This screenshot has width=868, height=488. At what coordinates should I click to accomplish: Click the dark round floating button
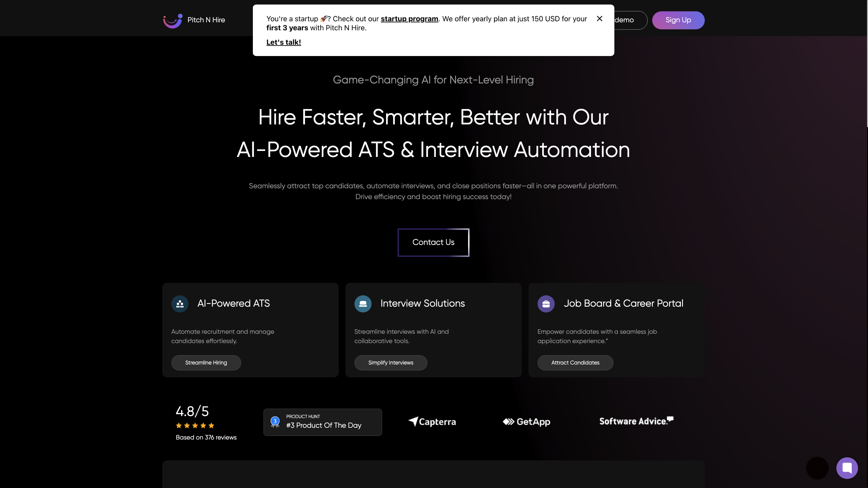[817, 468]
